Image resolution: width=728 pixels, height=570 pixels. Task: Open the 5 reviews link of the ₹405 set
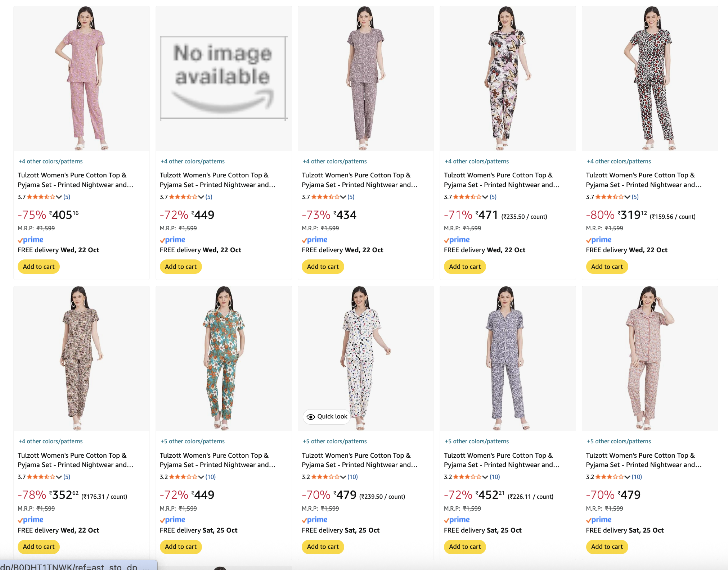tap(67, 197)
